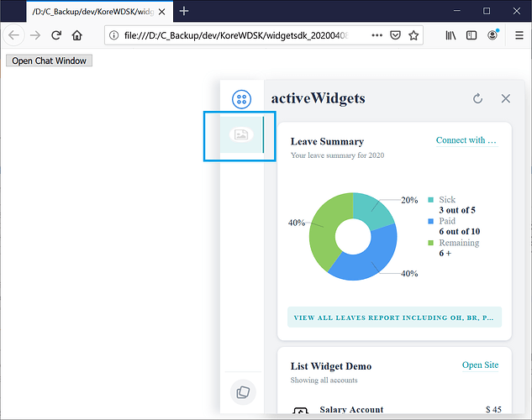
Task: Close the activeWidgets panel
Action: pos(505,98)
